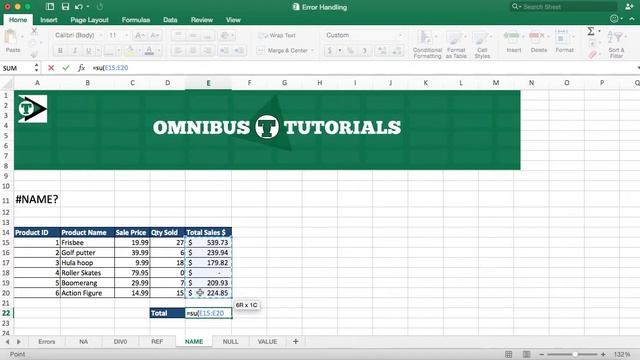The width and height of the screenshot is (640, 360).
Task: Open the Undo history dropdown arrow
Action: click(88, 7)
